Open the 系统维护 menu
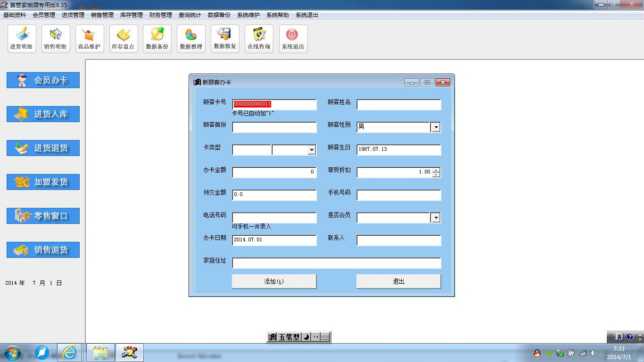 (x=248, y=15)
